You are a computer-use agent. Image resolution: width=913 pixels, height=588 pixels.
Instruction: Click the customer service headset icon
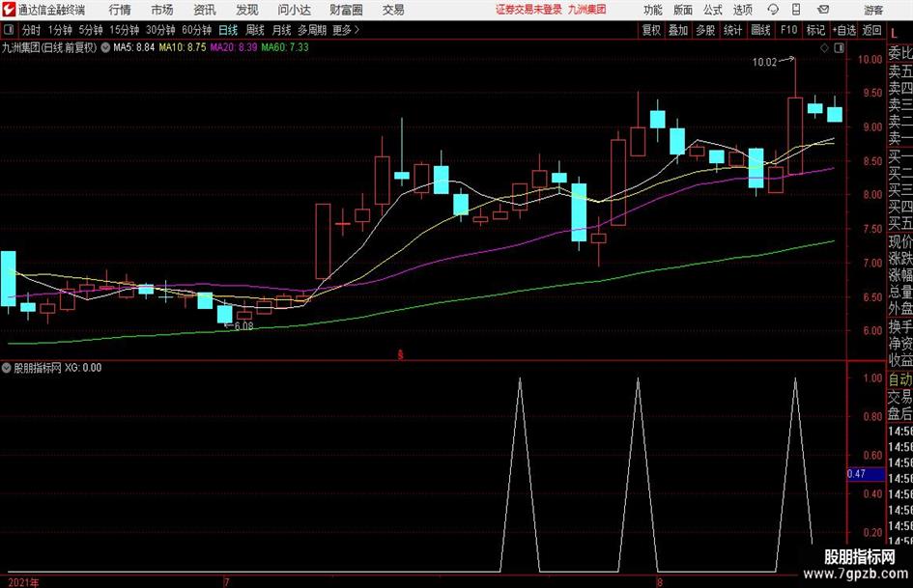[x=773, y=10]
